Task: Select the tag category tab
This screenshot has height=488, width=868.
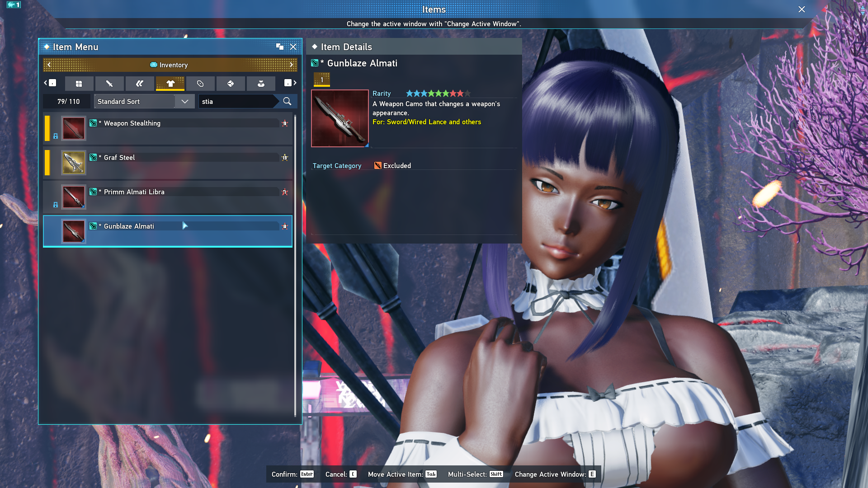Action: 200,84
